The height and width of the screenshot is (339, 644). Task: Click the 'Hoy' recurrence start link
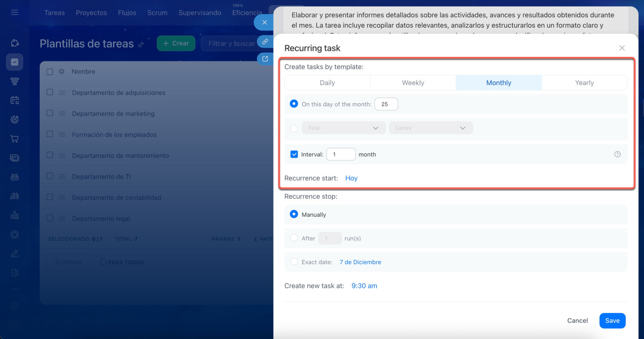[x=351, y=178]
